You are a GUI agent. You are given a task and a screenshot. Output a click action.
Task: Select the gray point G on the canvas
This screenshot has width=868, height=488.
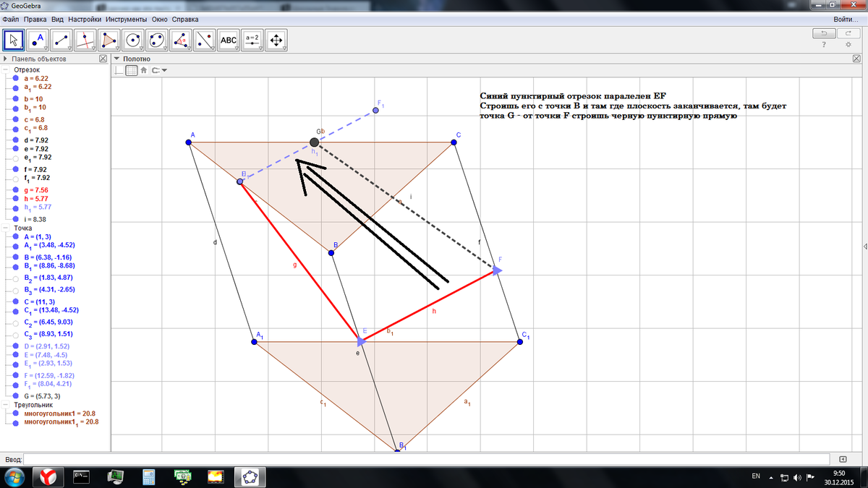(x=314, y=142)
